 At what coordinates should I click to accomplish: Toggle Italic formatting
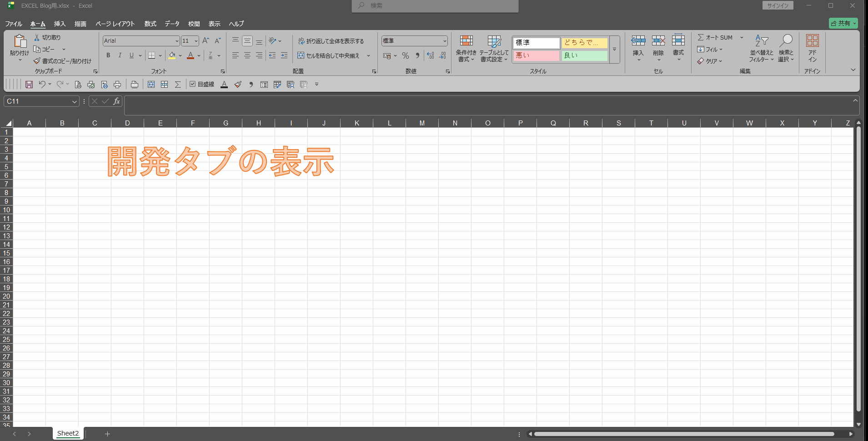tap(120, 55)
